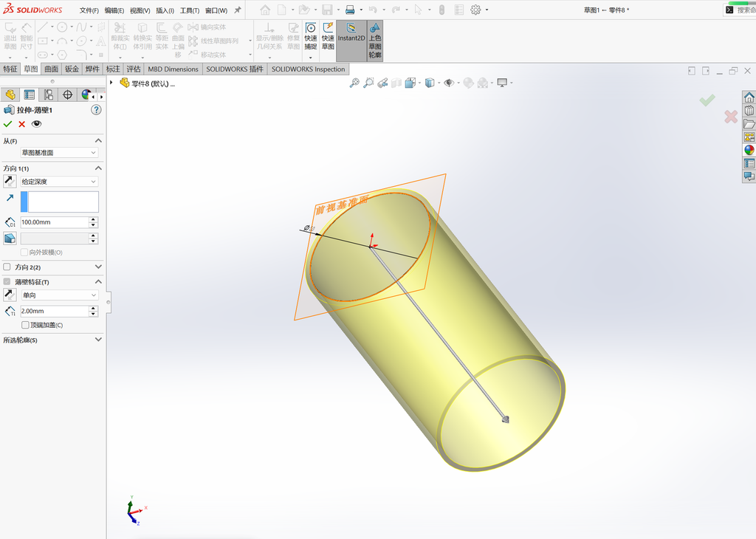Open the File Explorer folder icon in task pane
This screenshot has height=539, width=756.
(x=749, y=124)
